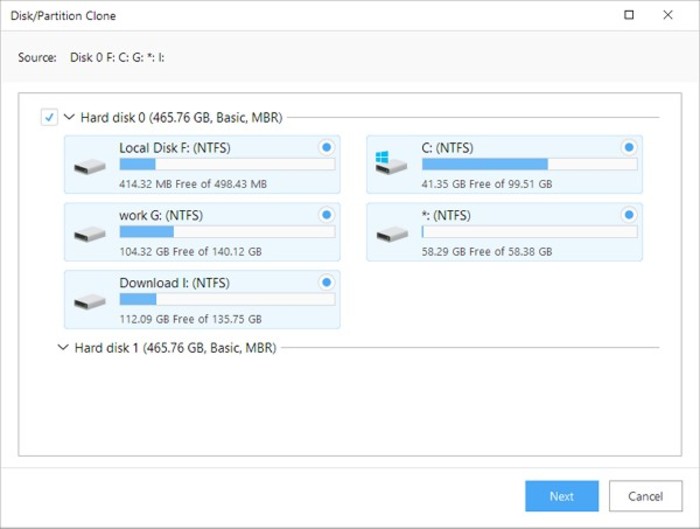Click the C: partition usage bar
Screen dimensions: 700x529
click(x=528, y=164)
